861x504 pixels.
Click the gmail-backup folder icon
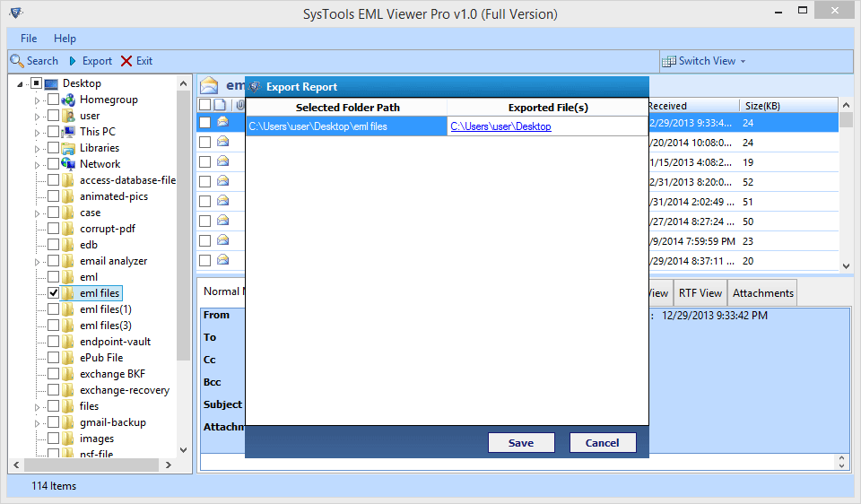click(x=68, y=422)
